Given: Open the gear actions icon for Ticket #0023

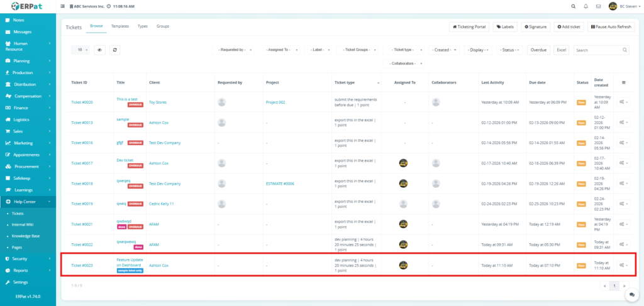Looking at the screenshot, I should (621, 265).
